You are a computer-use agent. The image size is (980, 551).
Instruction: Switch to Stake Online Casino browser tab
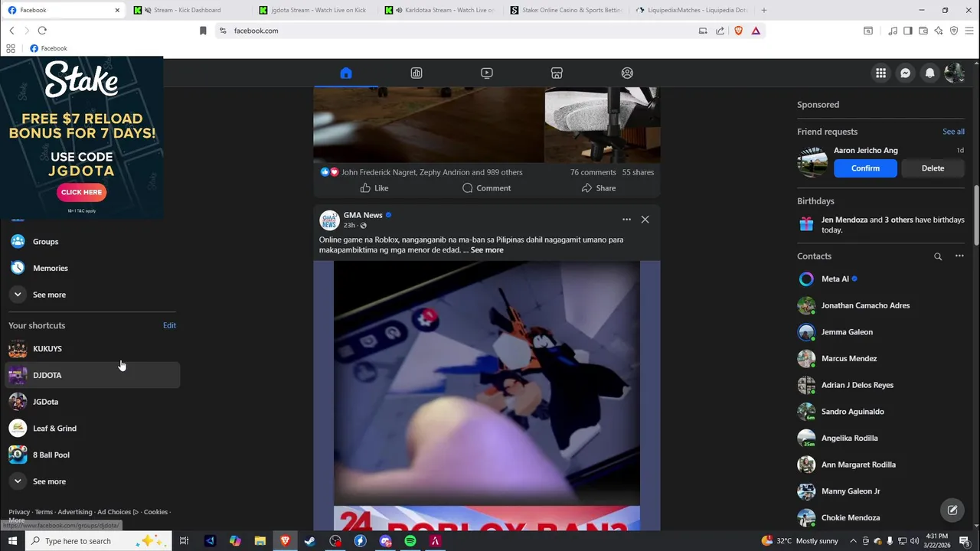coord(565,10)
